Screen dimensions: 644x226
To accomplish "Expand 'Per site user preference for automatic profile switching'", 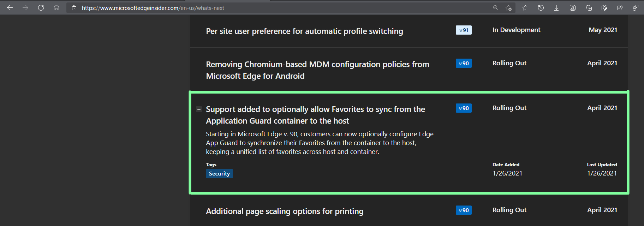I will [x=304, y=31].
